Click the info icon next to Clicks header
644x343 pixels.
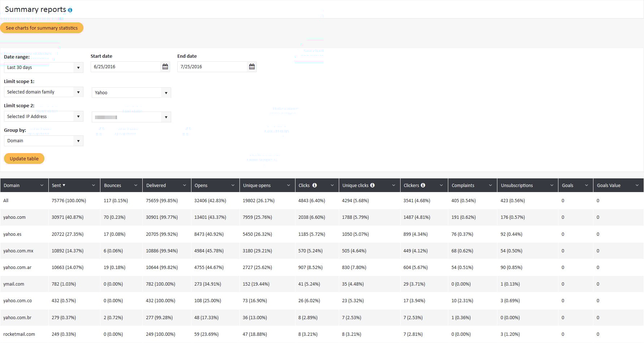315,185
